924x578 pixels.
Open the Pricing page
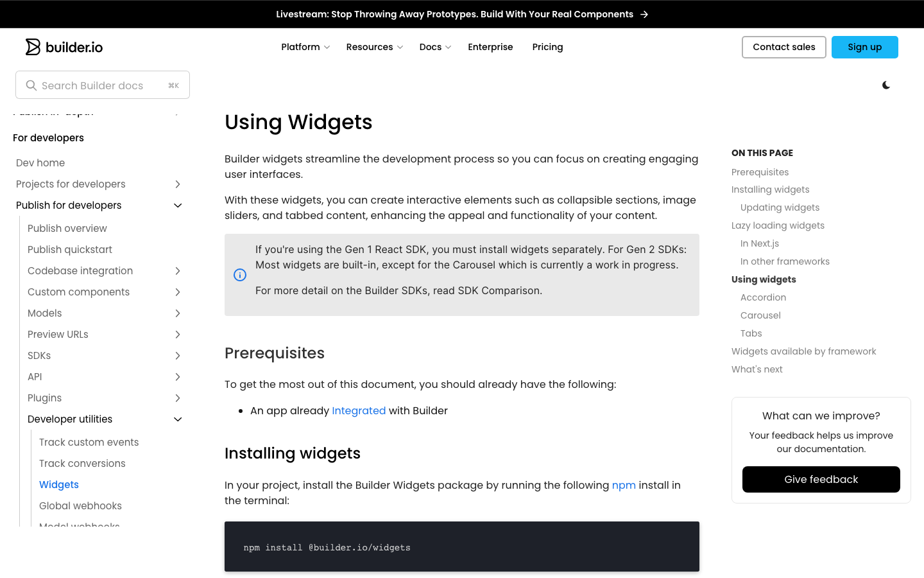[547, 47]
